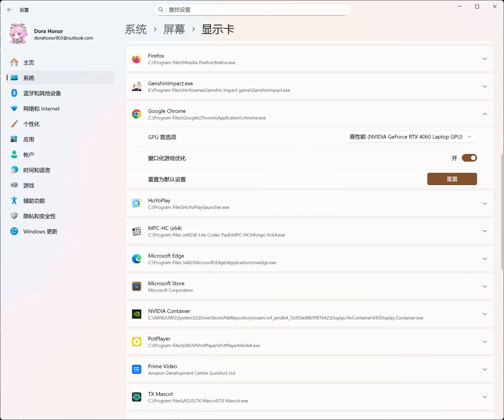Click the PotPlayerMini64.exe path text

[204, 346]
